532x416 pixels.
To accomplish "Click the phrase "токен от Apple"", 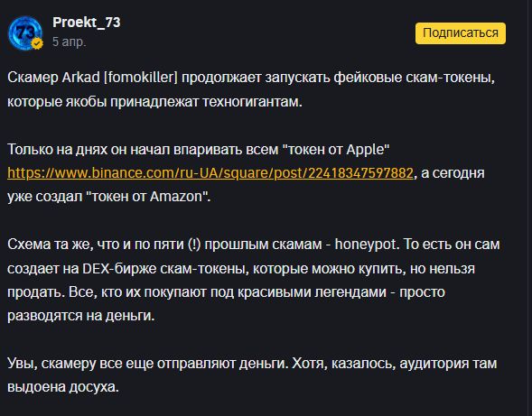I will coord(336,149).
